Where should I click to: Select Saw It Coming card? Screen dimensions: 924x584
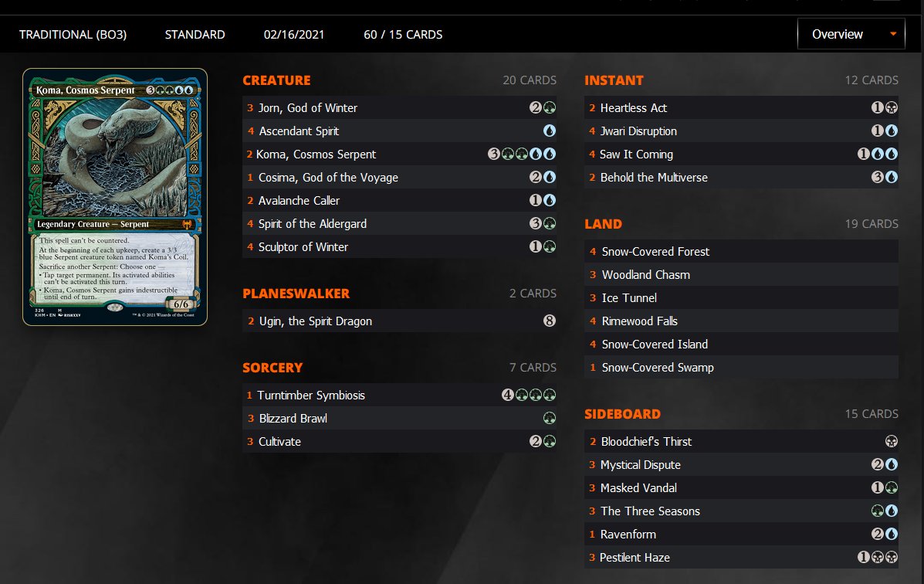point(741,154)
